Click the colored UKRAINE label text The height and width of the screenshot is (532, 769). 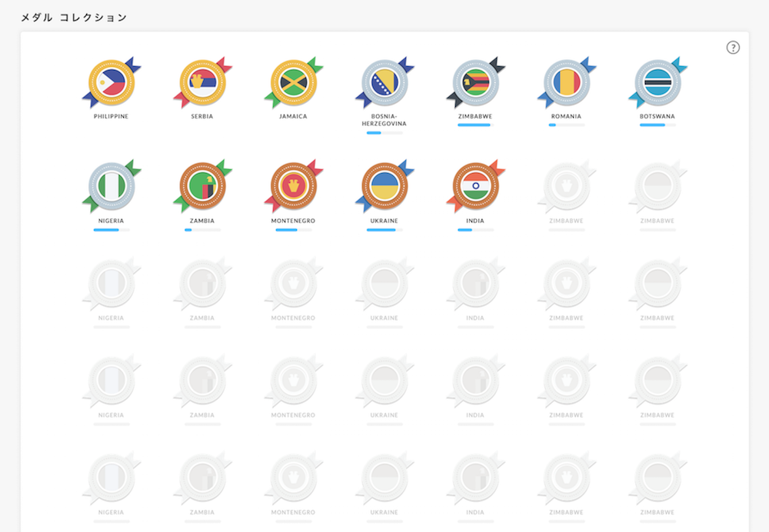384,221
